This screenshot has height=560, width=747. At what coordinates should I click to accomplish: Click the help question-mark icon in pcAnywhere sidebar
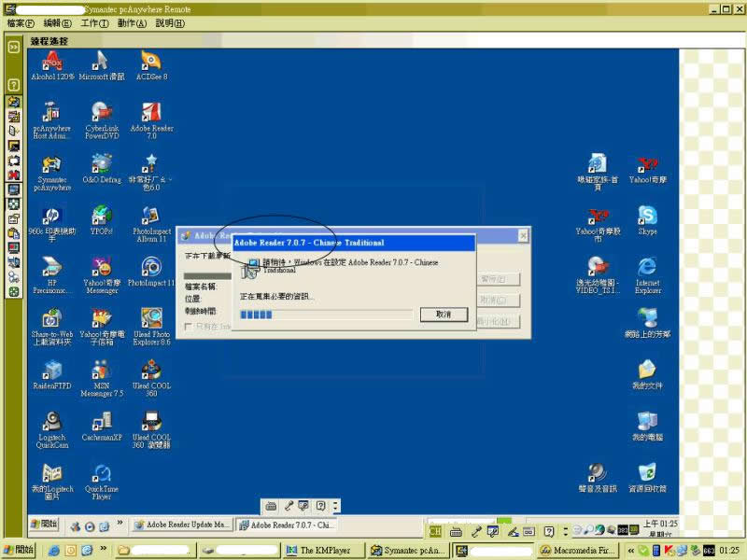(14, 85)
